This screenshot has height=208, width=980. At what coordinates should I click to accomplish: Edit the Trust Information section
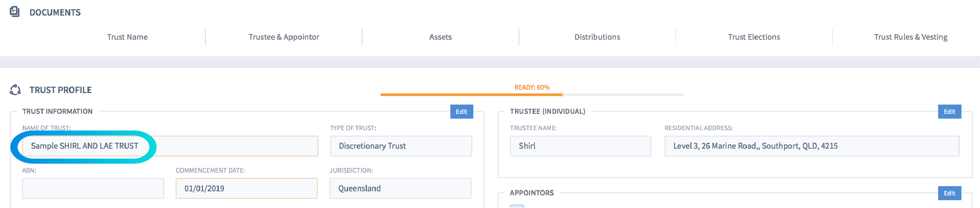(x=461, y=111)
